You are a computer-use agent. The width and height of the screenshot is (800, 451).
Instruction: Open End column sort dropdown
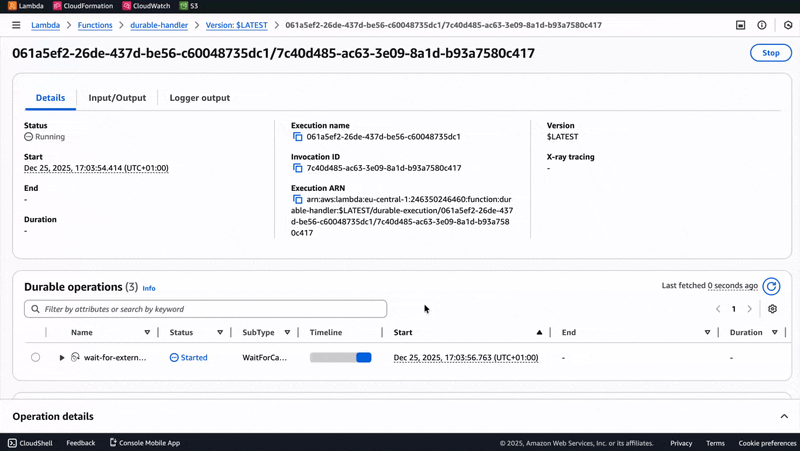point(707,332)
